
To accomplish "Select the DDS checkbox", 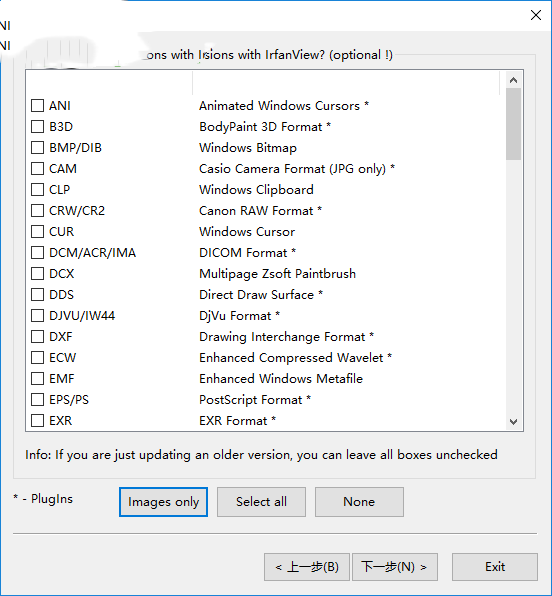I will [x=37, y=294].
